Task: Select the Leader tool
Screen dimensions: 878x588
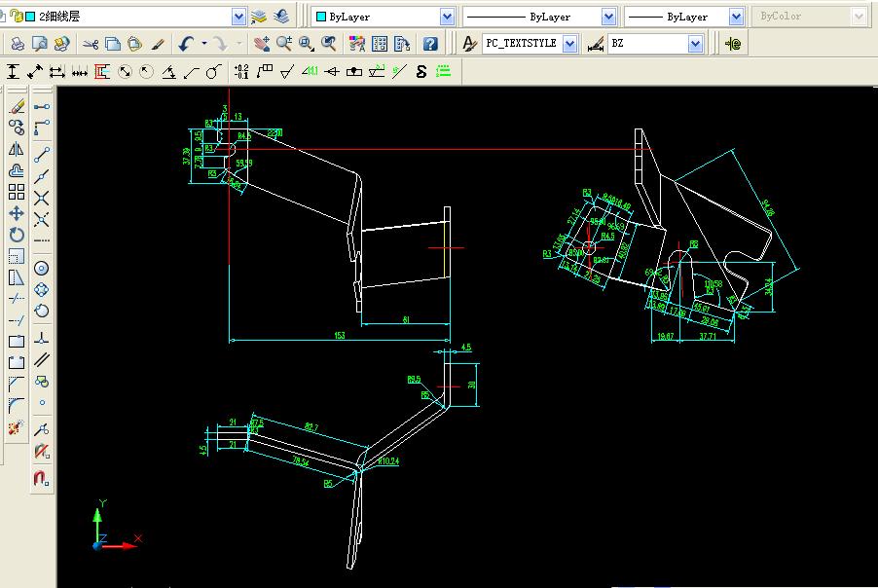Action: (x=192, y=72)
